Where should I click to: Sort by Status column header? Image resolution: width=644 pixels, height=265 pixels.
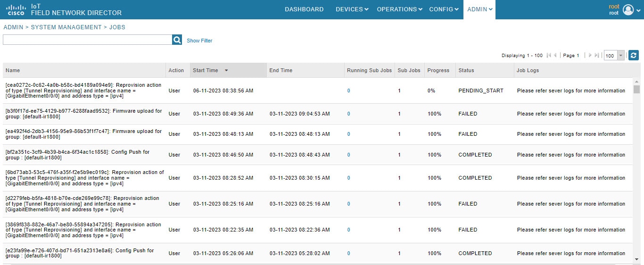[x=484, y=70]
